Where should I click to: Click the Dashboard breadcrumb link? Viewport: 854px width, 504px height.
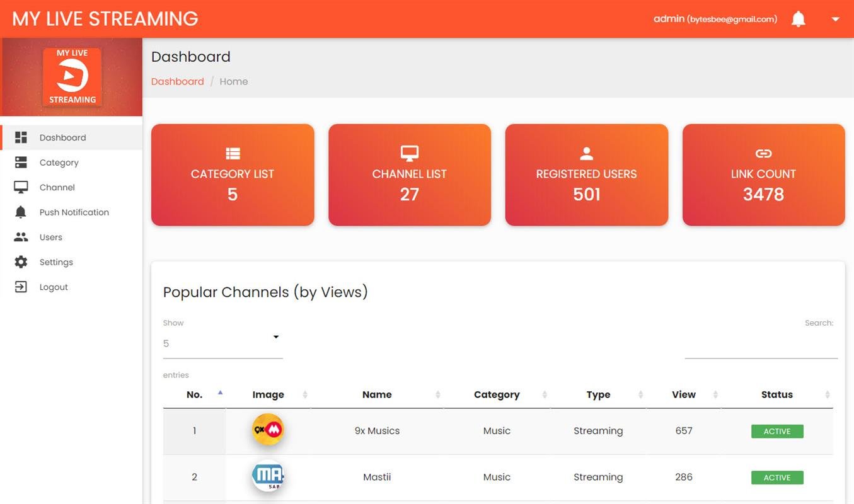click(x=177, y=81)
